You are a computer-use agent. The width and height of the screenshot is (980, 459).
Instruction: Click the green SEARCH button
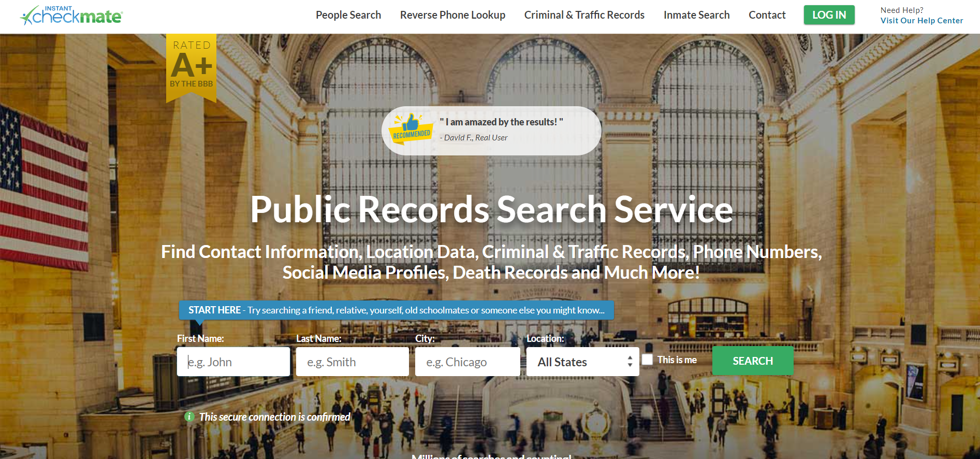click(752, 361)
